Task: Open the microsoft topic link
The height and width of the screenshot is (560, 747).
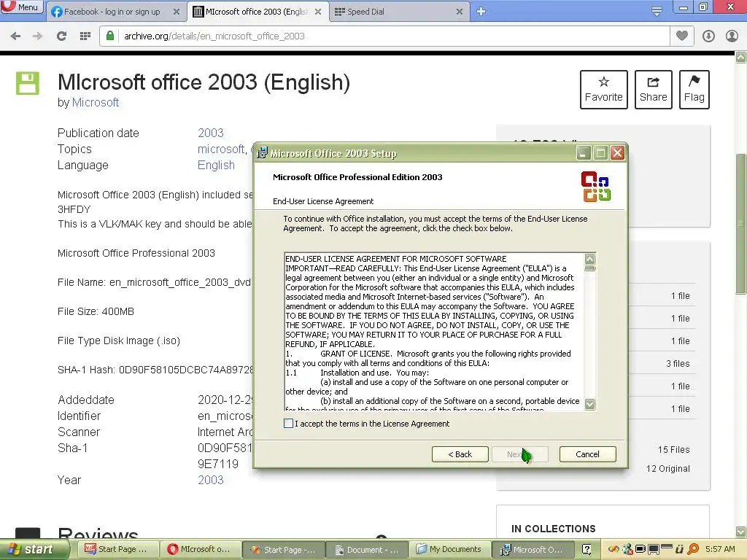Action: pos(221,149)
